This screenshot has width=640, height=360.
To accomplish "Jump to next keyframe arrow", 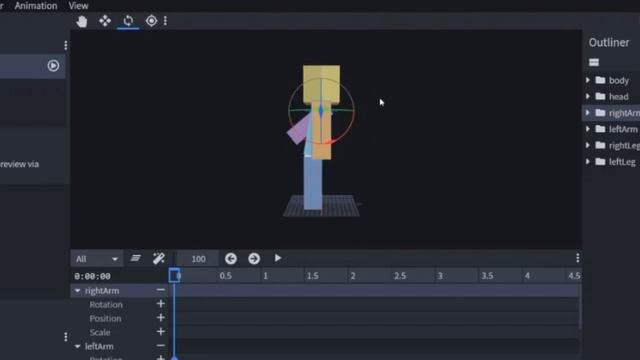I will coord(254,258).
